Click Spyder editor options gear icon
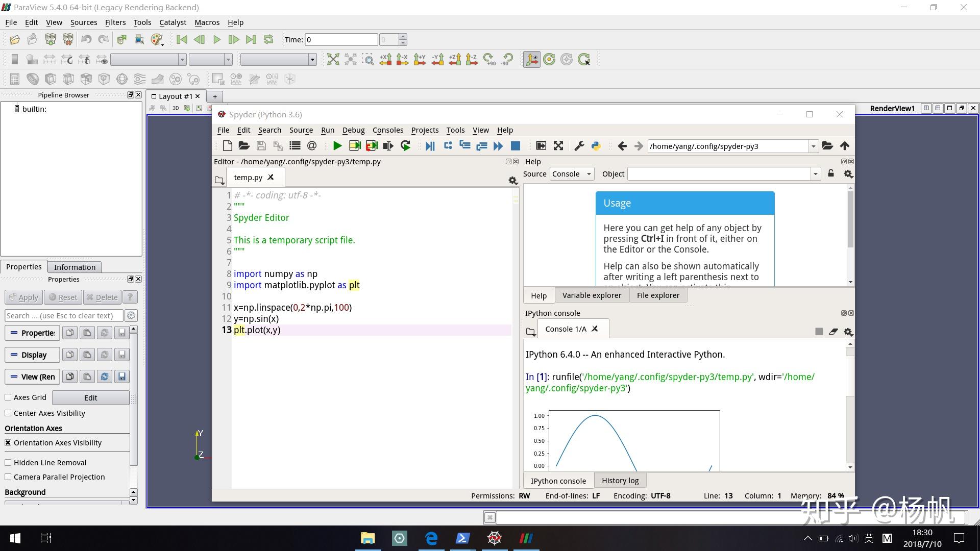Image resolution: width=980 pixels, height=551 pixels. coord(513,180)
